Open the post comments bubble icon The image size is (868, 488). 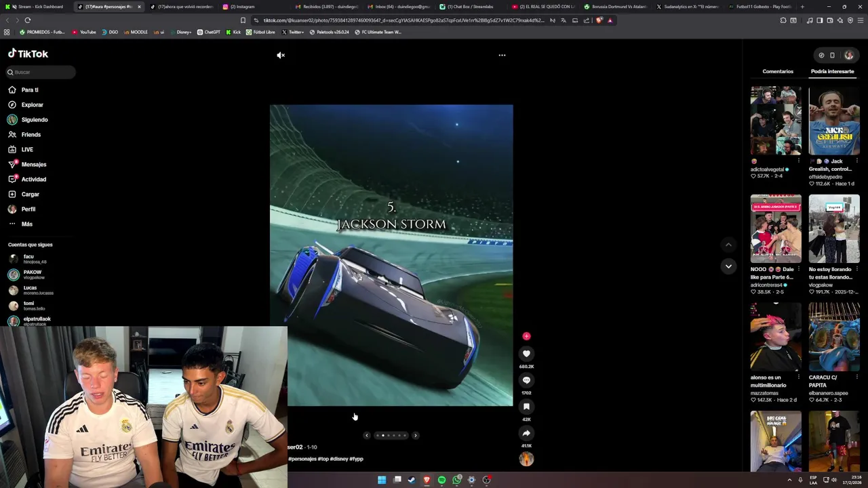coord(526,380)
